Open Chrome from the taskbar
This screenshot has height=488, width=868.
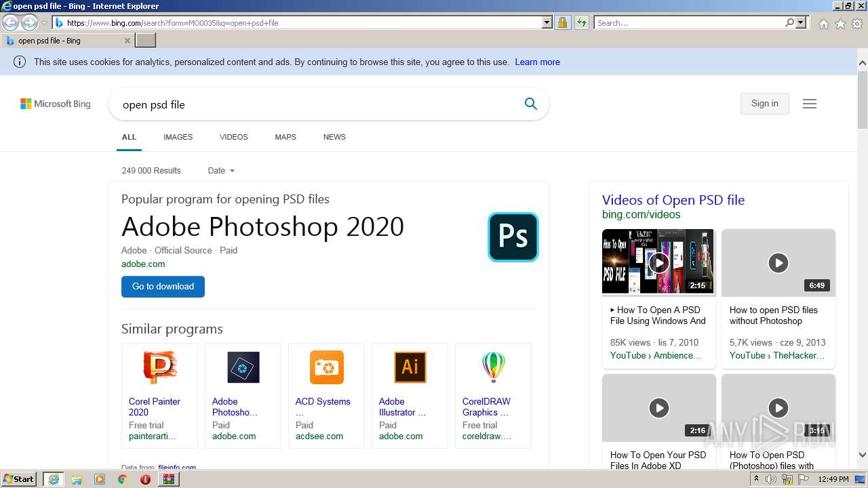122,479
